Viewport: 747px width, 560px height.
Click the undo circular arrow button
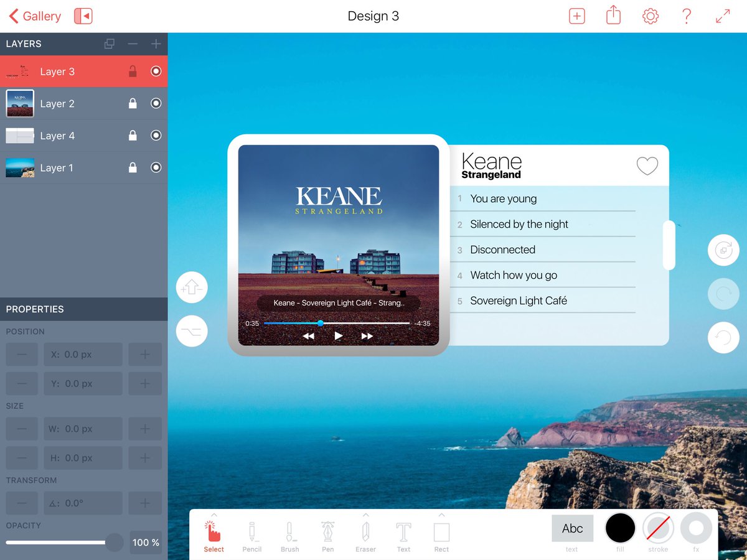coord(723,337)
